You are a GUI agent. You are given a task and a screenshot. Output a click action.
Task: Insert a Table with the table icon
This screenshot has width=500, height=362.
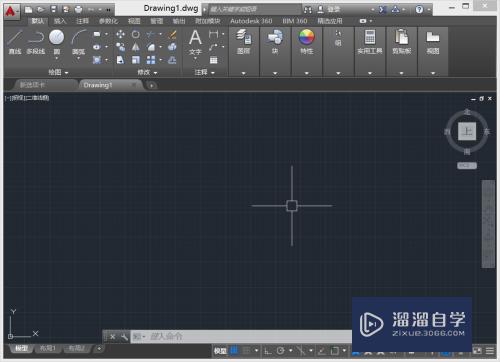(x=213, y=60)
